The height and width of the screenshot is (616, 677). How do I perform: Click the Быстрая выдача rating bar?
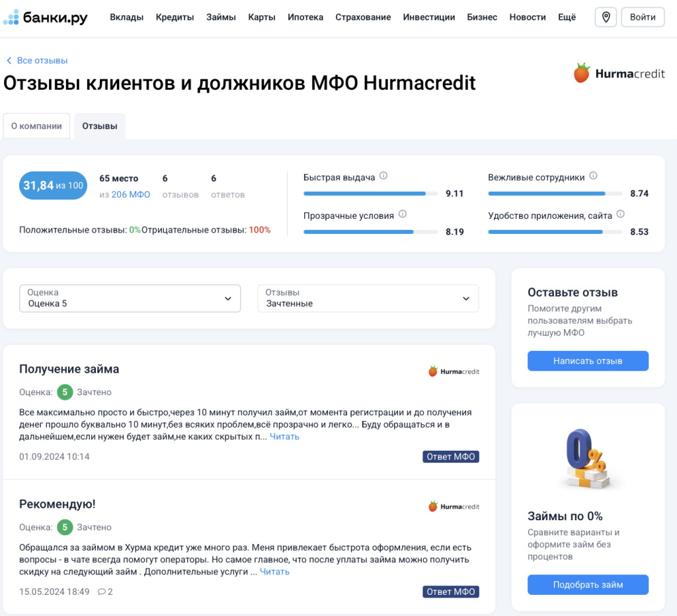(370, 194)
